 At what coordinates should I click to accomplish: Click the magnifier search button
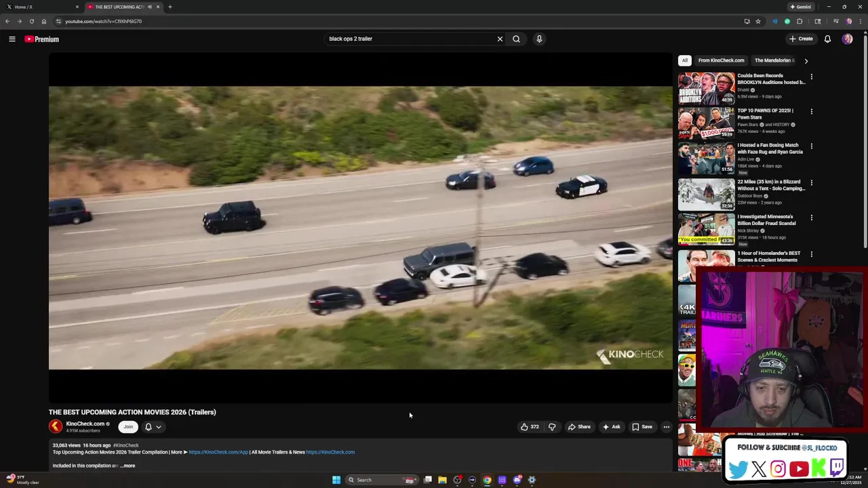click(x=516, y=39)
